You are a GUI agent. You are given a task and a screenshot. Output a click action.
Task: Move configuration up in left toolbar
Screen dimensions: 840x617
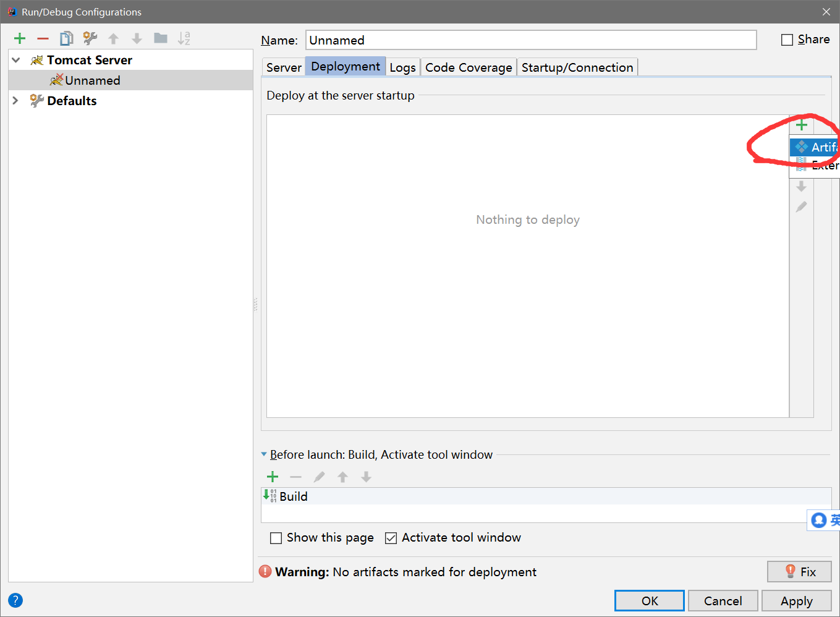114,38
